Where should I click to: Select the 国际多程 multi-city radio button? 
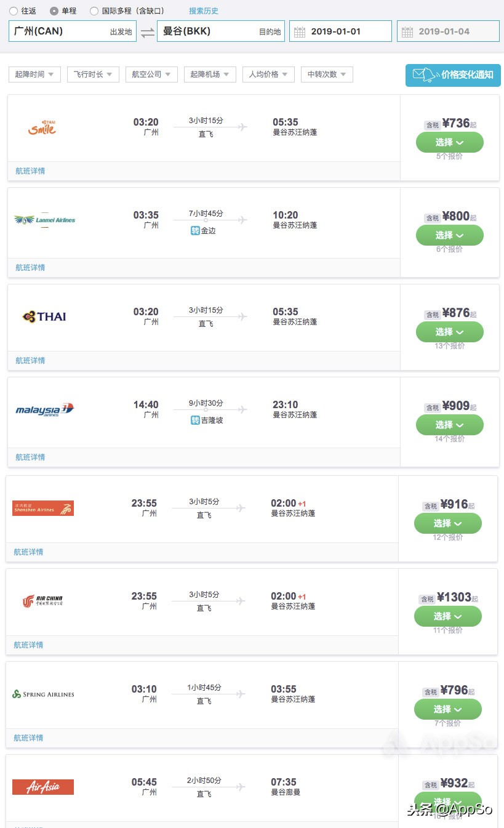[94, 10]
